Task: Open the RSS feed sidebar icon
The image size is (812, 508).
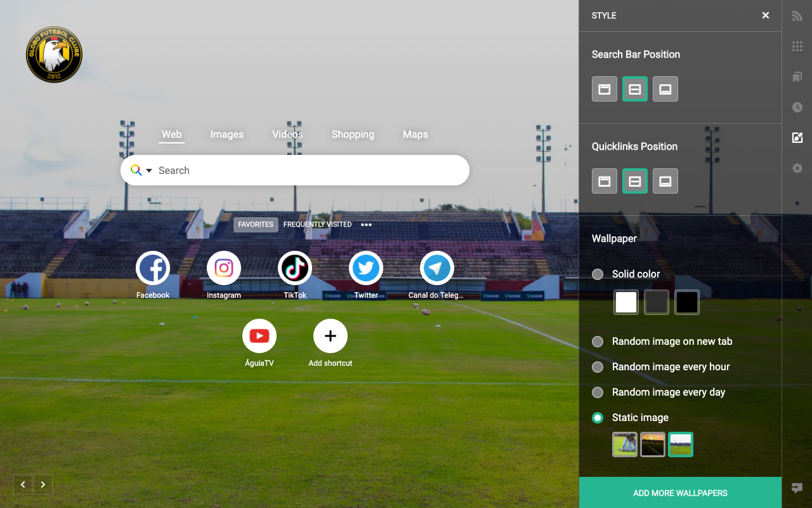Action: coord(797,16)
